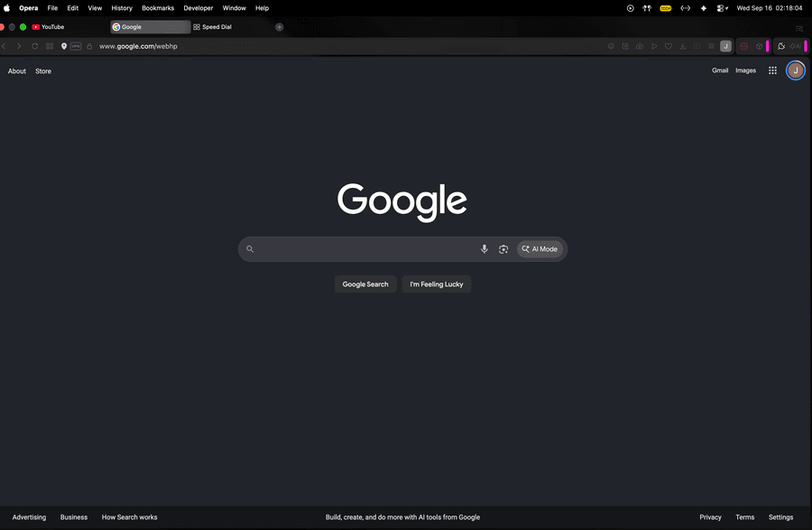Open the tab search icon at right of tab bar
This screenshot has height=530, width=812.
[x=799, y=29]
